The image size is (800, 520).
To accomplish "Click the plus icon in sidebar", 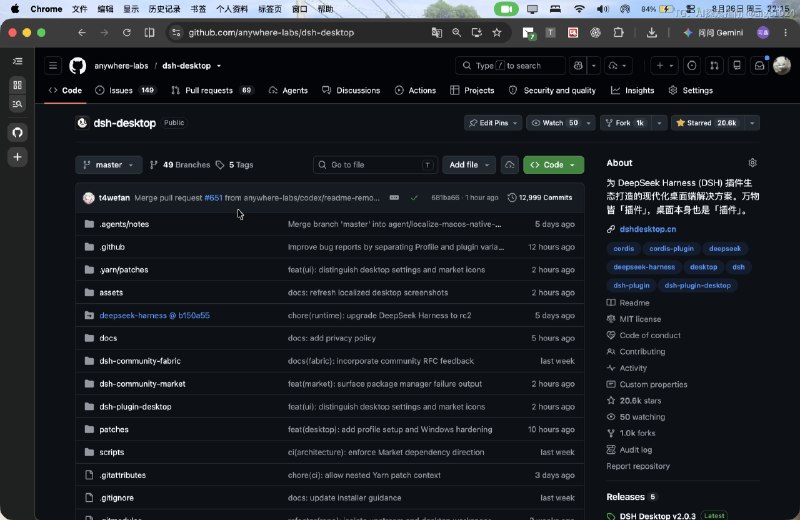I will pyautogui.click(x=17, y=157).
